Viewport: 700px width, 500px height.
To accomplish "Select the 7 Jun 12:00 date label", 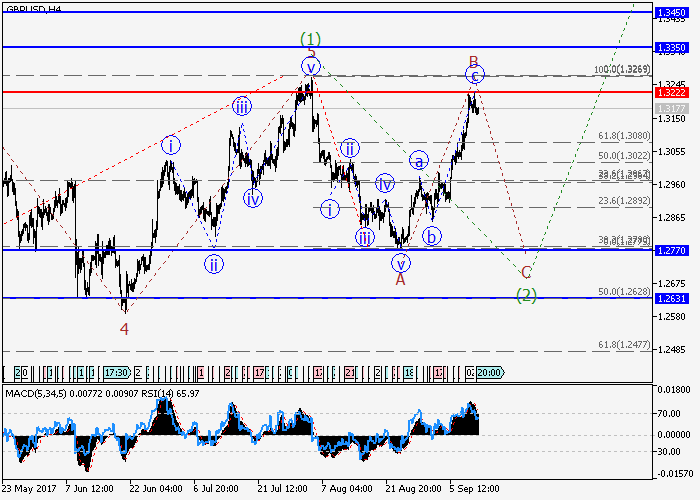I will [x=89, y=489].
